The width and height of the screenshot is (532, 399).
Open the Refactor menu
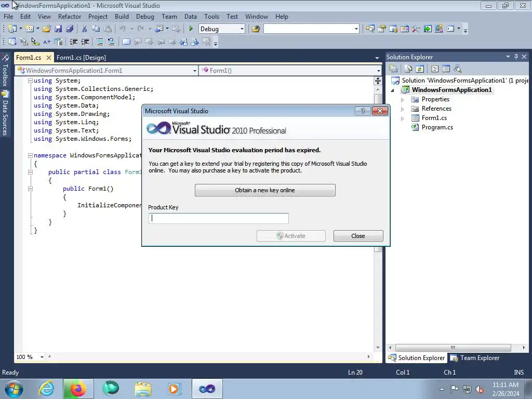coord(70,16)
